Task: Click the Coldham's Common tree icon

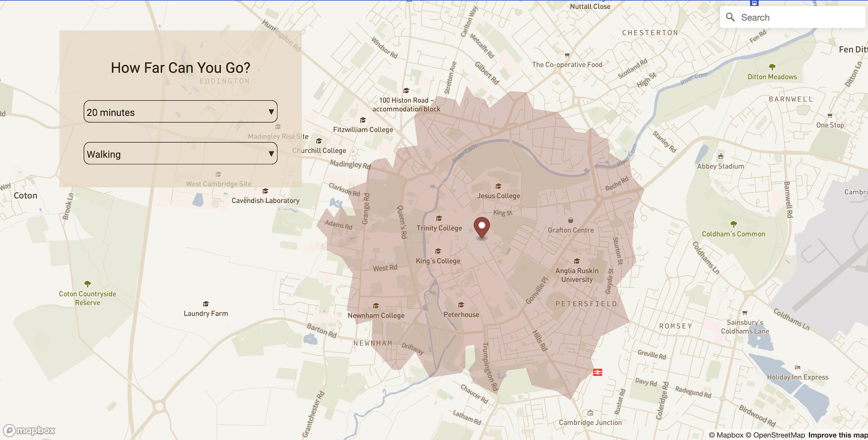Action: point(733,224)
